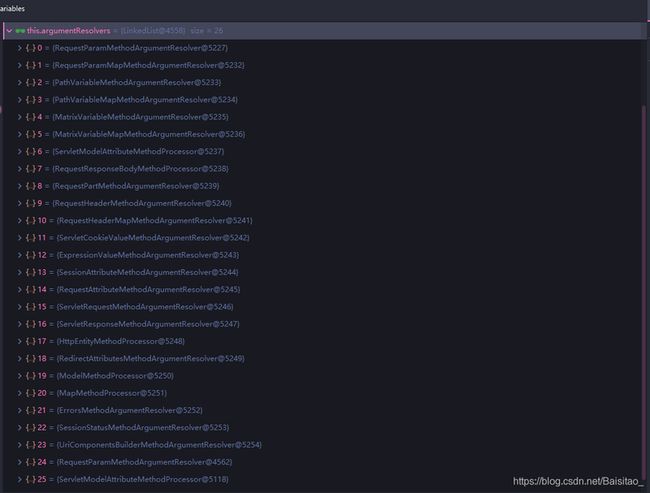
Task: Expand entry 5 MatrixVariableMapMethodArgumentResolver
Action: (19, 134)
